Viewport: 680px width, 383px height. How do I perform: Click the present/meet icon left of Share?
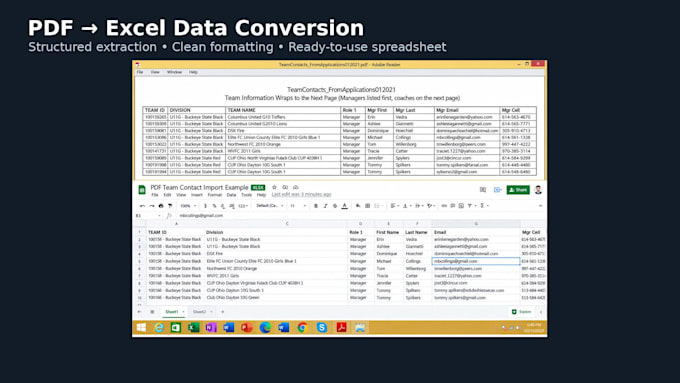497,190
